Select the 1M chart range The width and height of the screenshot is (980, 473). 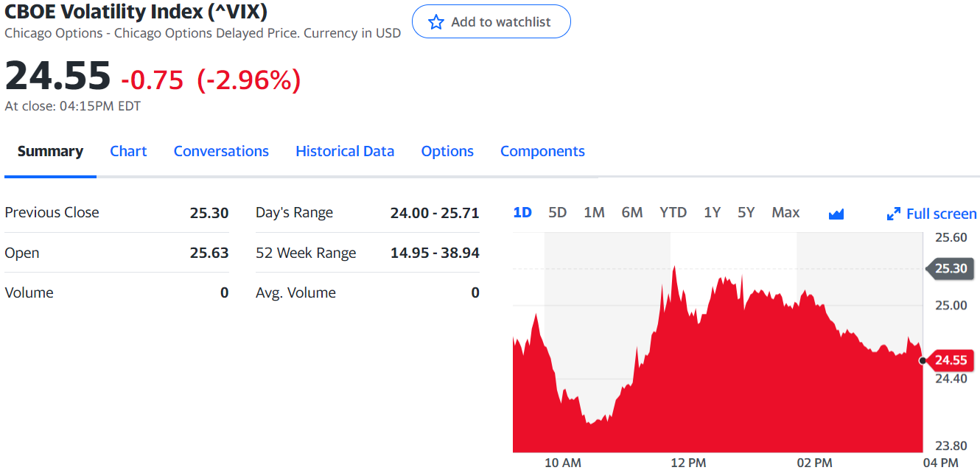click(594, 212)
